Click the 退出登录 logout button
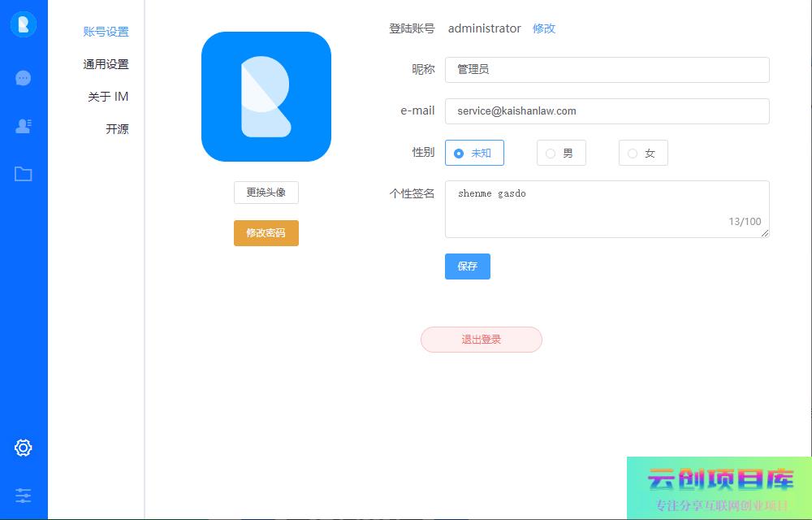This screenshot has width=812, height=520. click(482, 340)
